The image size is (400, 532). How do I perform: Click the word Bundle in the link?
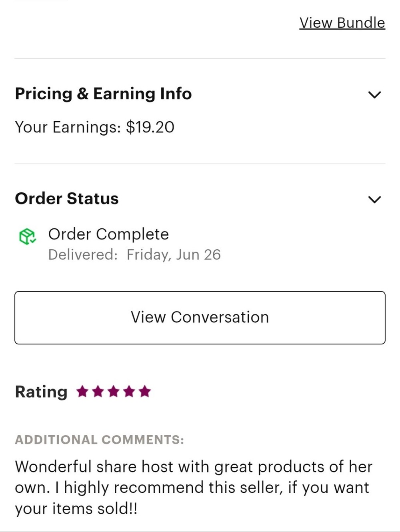(x=361, y=23)
